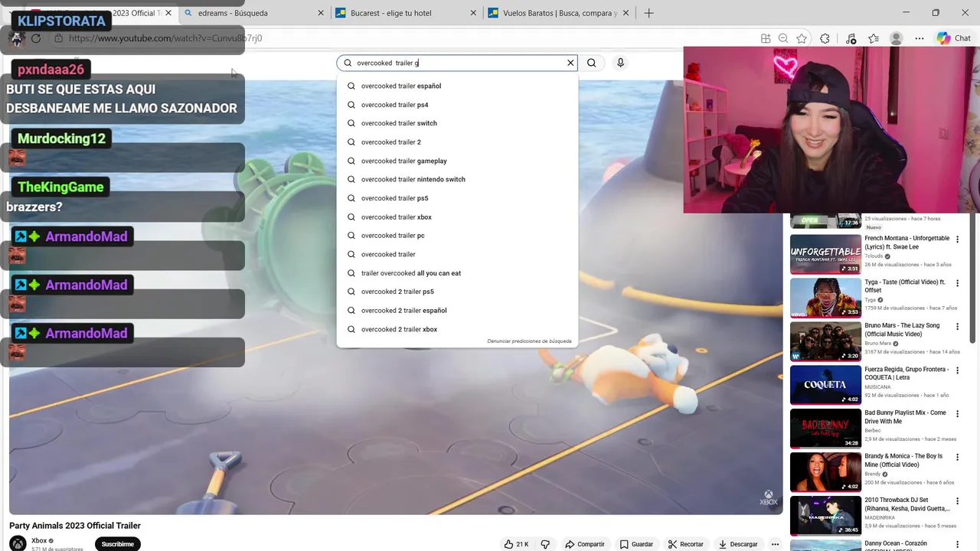Image resolution: width=980 pixels, height=551 pixels.
Task: Select suggestion 'overcooked trailer español'
Action: coord(457,86)
